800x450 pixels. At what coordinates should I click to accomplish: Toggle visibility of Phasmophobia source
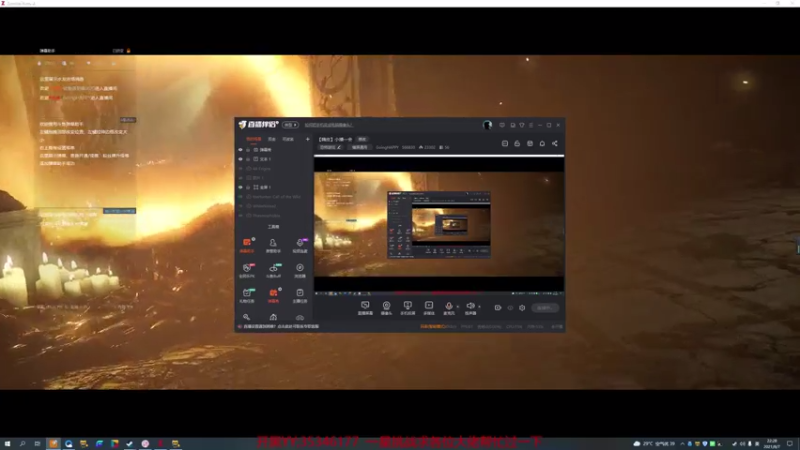click(240, 215)
